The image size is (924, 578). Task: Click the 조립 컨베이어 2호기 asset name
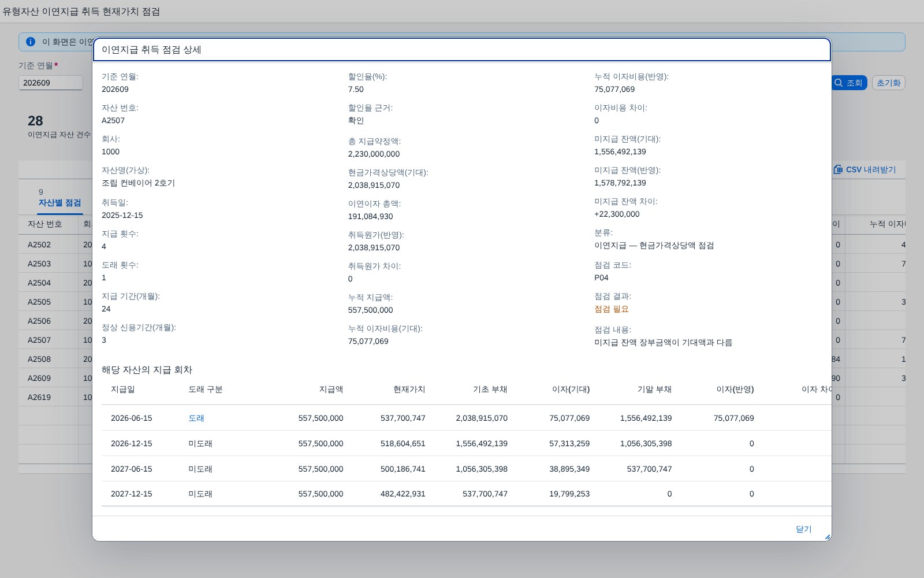138,183
